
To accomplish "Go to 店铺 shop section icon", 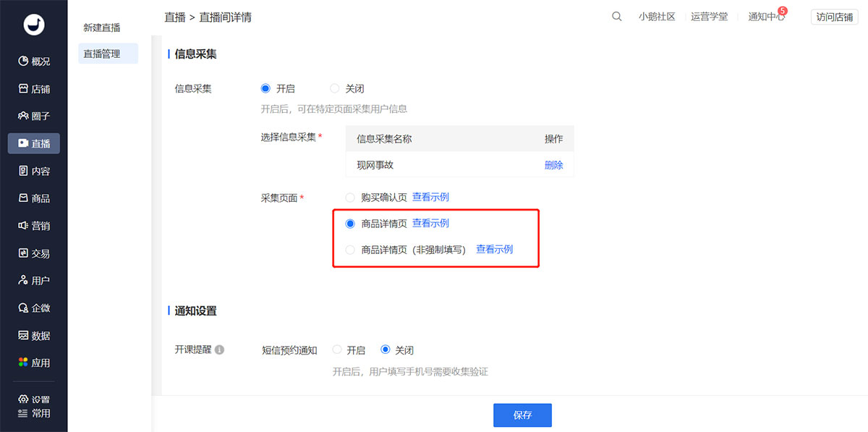I will [23, 89].
